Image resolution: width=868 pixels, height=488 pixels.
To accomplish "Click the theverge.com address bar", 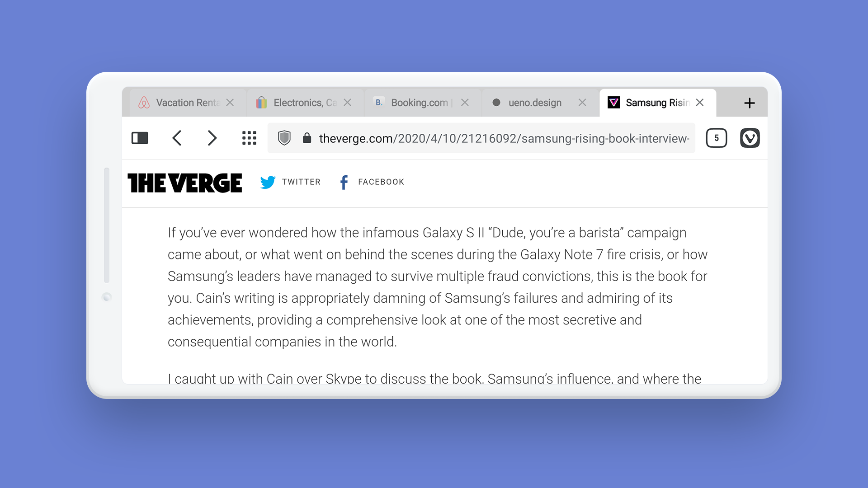I will [x=481, y=138].
